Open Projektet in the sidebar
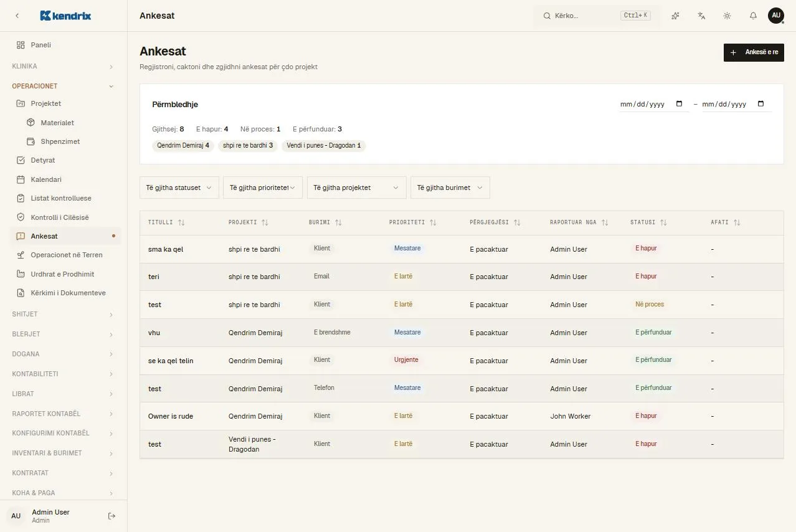This screenshot has width=796, height=532. point(64,103)
